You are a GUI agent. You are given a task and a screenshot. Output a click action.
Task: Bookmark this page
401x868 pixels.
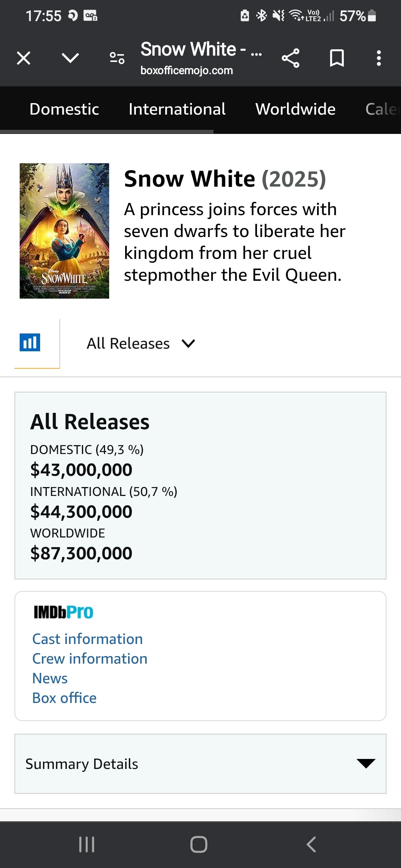coord(337,58)
